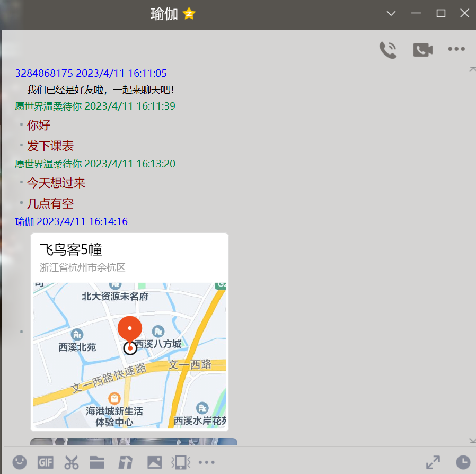The image size is (476, 474).
Task: Open the GIF sticker panel
Action: tap(46, 462)
